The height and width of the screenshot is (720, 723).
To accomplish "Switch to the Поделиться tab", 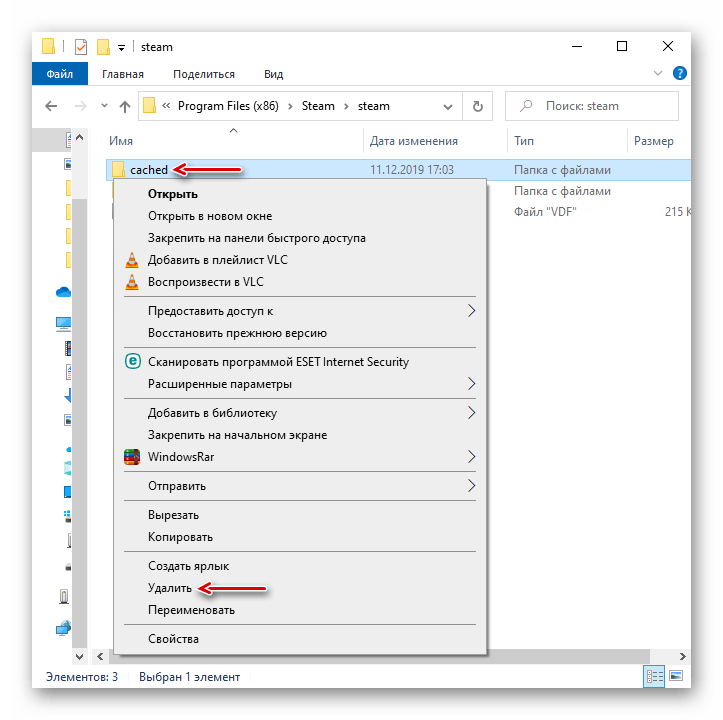I will click(204, 74).
